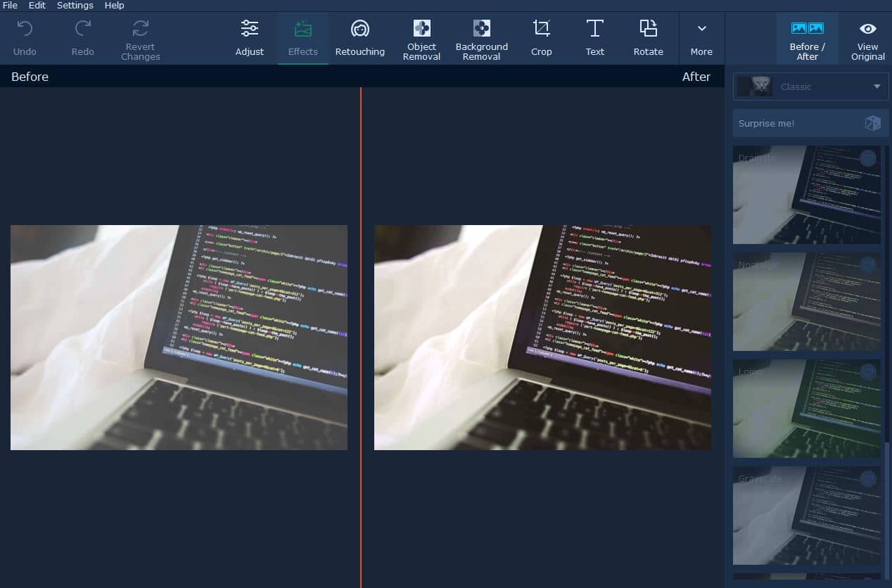Expand the More tools dropdown
Viewport: 892px width, 588px height.
[701, 38]
